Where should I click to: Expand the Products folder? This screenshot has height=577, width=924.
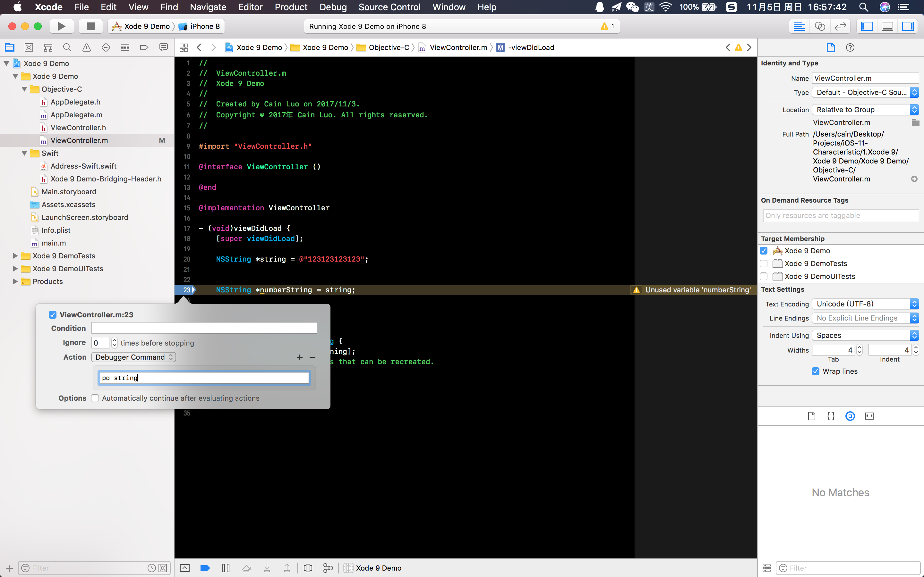(x=15, y=281)
